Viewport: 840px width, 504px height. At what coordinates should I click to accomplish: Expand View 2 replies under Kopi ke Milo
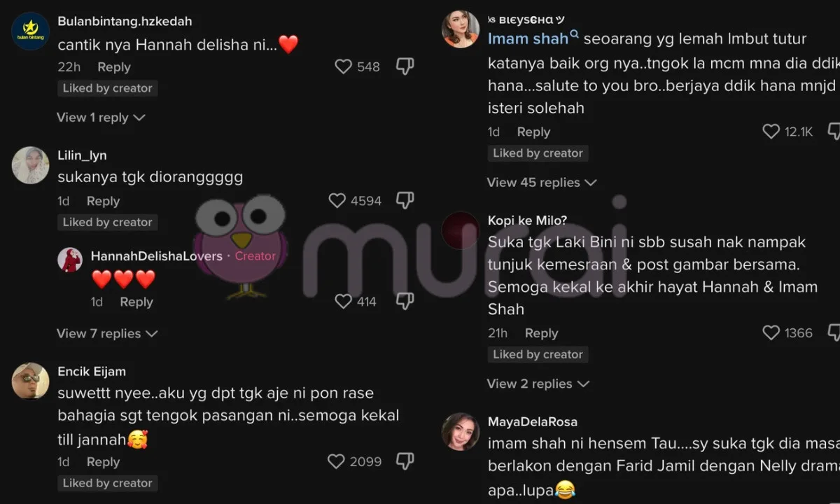pyautogui.click(x=538, y=384)
